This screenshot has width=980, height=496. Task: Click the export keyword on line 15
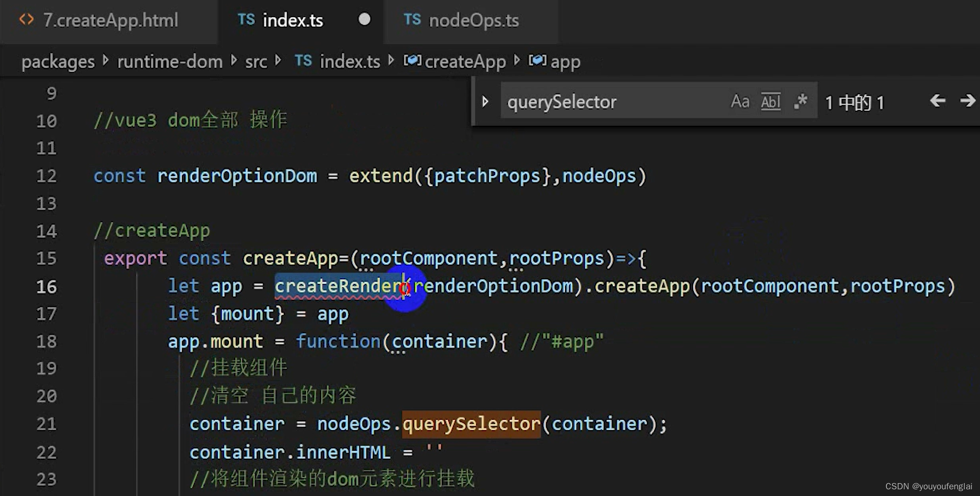click(135, 259)
